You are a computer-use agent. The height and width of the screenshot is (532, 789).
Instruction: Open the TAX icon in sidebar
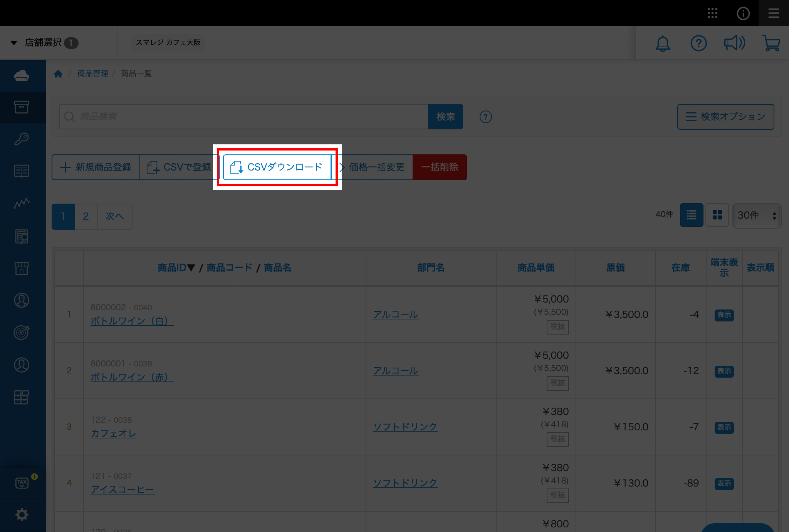22,483
